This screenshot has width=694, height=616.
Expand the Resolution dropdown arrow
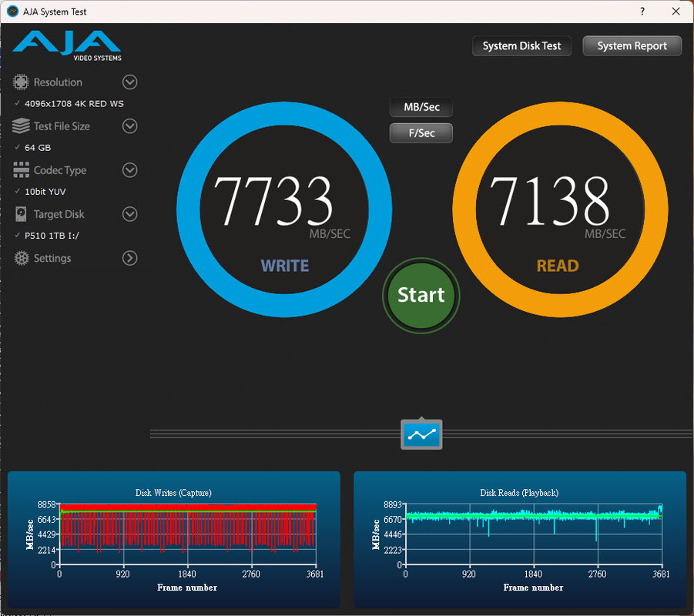[129, 82]
